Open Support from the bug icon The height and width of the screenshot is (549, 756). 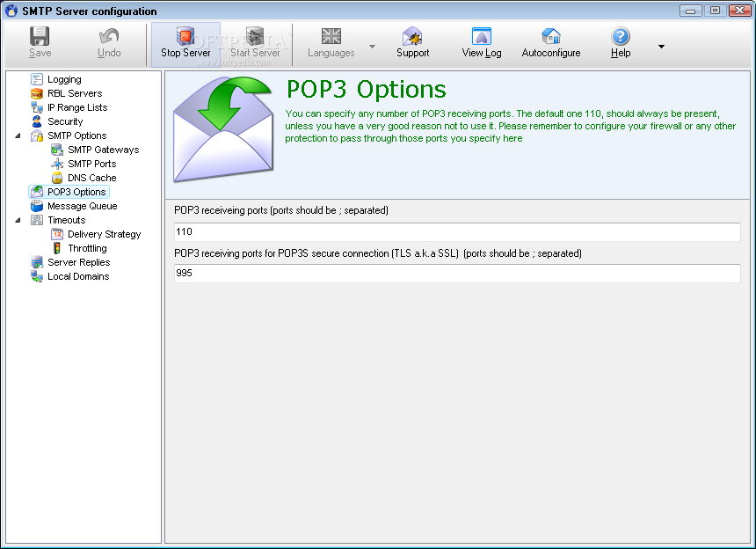412,36
